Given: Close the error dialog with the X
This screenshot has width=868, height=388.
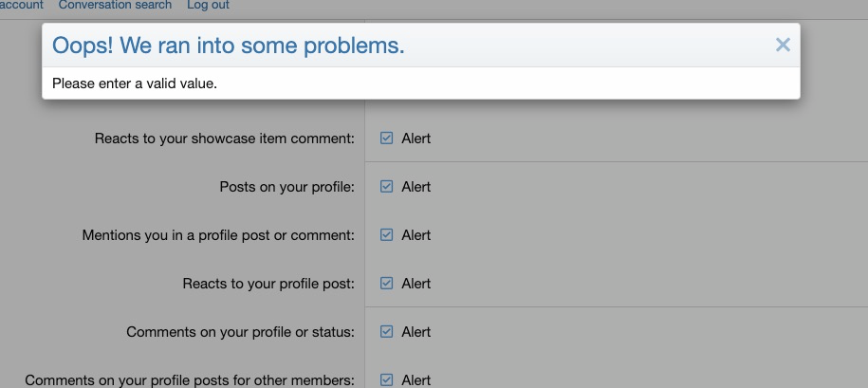Looking at the screenshot, I should click(x=783, y=45).
